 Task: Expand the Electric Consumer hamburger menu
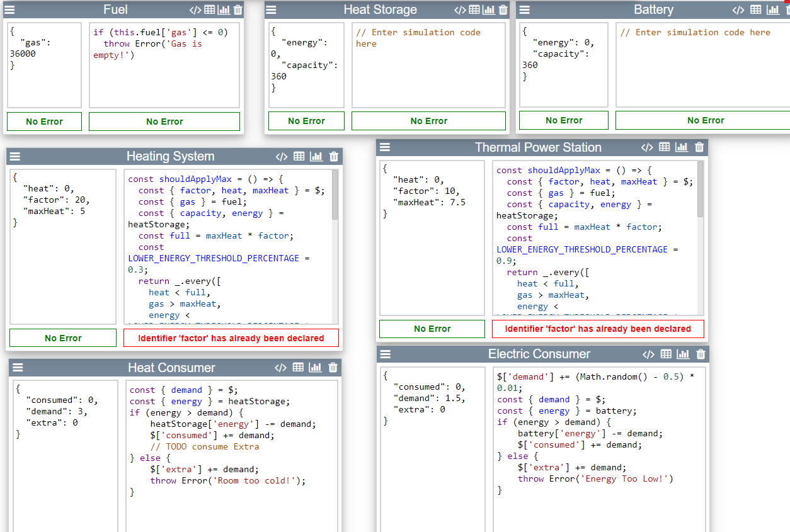[x=386, y=354]
